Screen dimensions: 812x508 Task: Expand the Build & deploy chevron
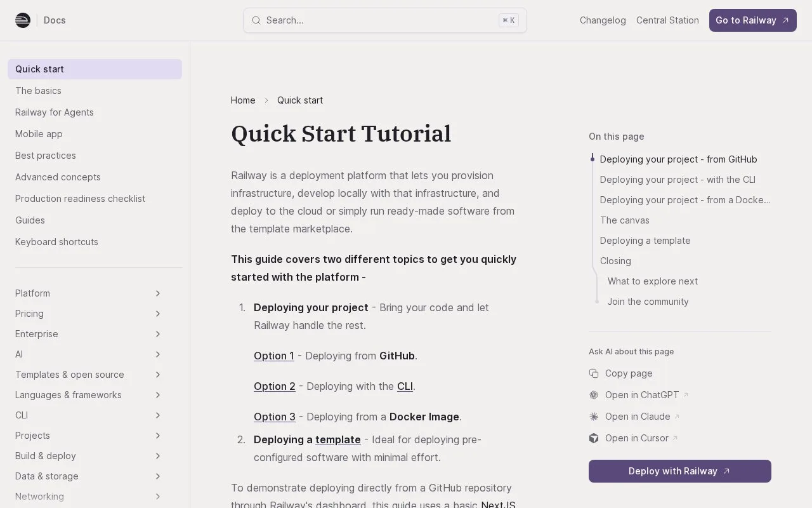[x=158, y=456]
